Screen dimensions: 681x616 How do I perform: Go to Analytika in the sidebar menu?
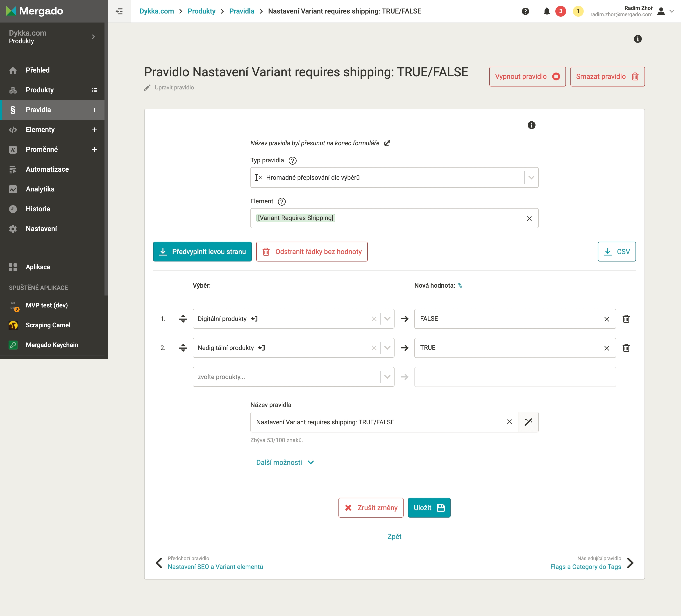pos(40,189)
